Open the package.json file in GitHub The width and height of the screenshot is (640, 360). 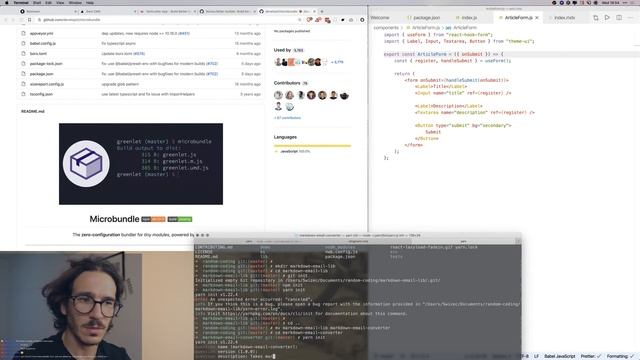click(42, 74)
